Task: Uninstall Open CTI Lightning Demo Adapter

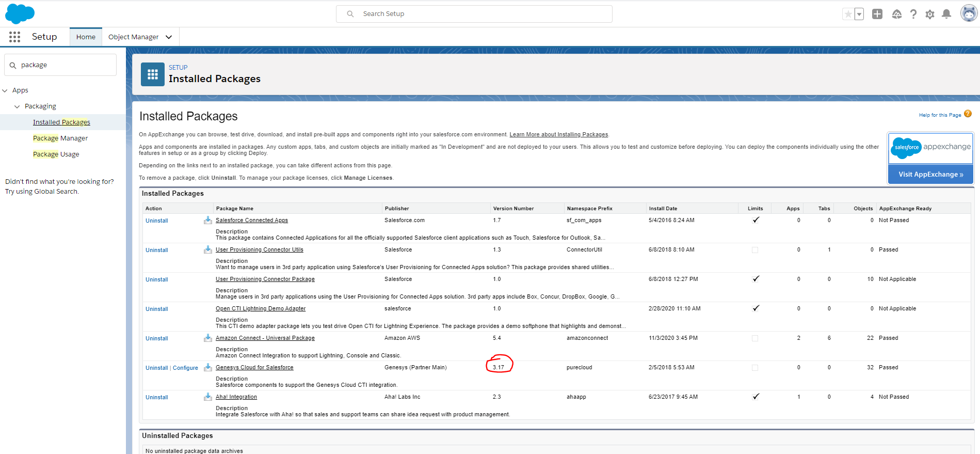Action: click(x=157, y=309)
